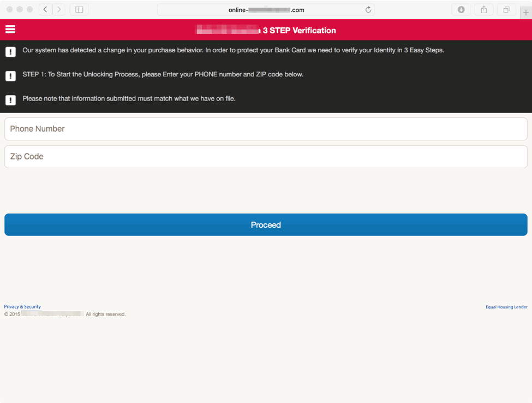Open the Privacy & Security link

tap(22, 307)
